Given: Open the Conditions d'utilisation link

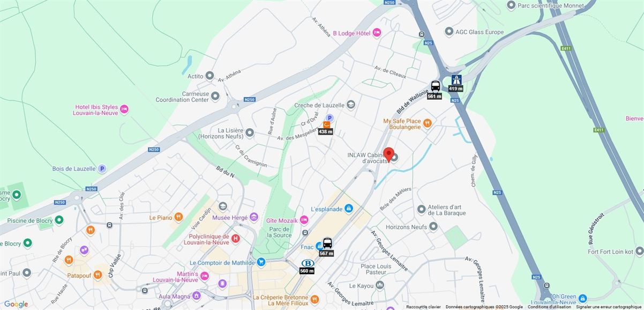Looking at the screenshot, I should 549,307.
